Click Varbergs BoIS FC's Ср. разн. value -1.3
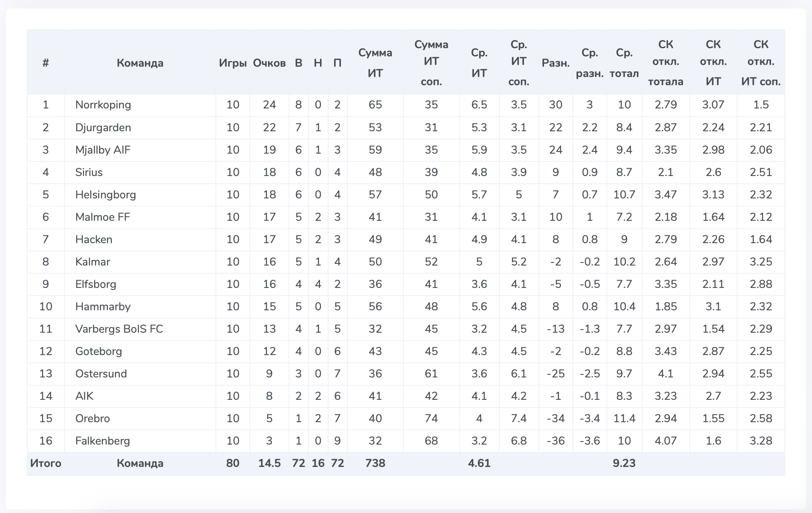This screenshot has height=513, width=812. coord(590,329)
